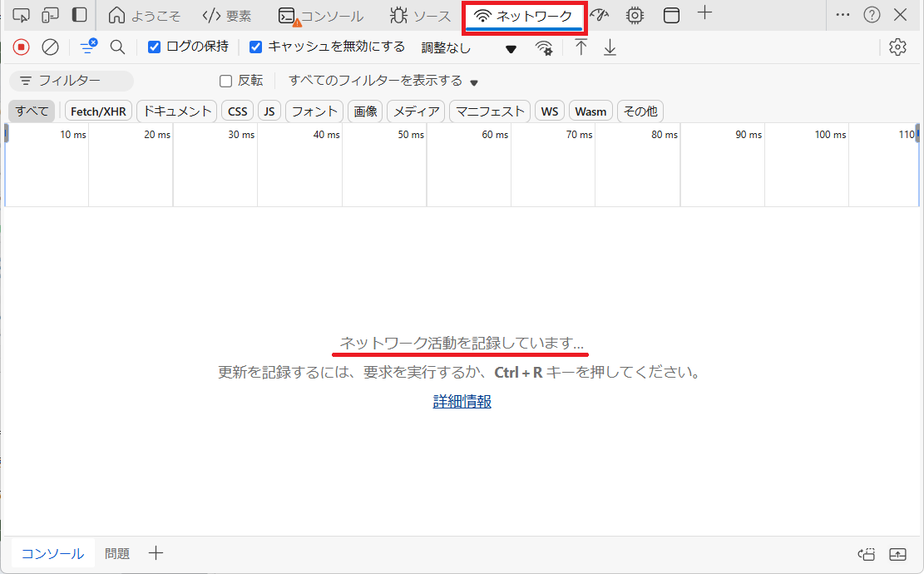Open the 調整なし throttling dropdown
Viewport: 924px width, 574px height.
tap(468, 48)
